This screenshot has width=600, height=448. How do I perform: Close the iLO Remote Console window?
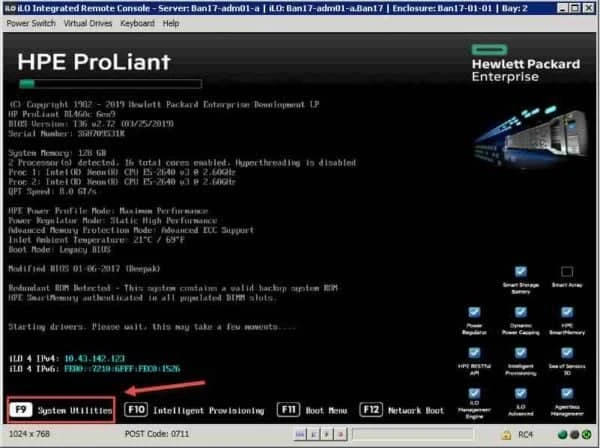tap(588, 8)
